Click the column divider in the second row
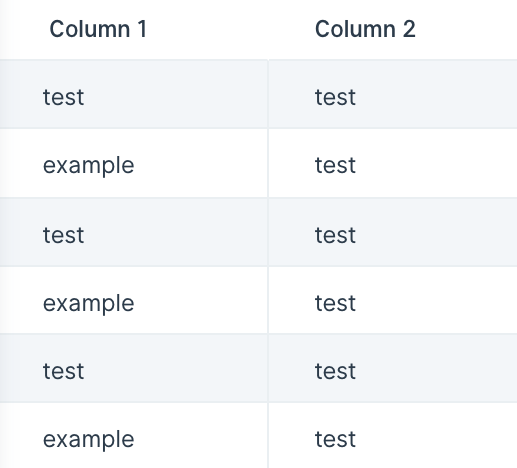 coord(268,163)
